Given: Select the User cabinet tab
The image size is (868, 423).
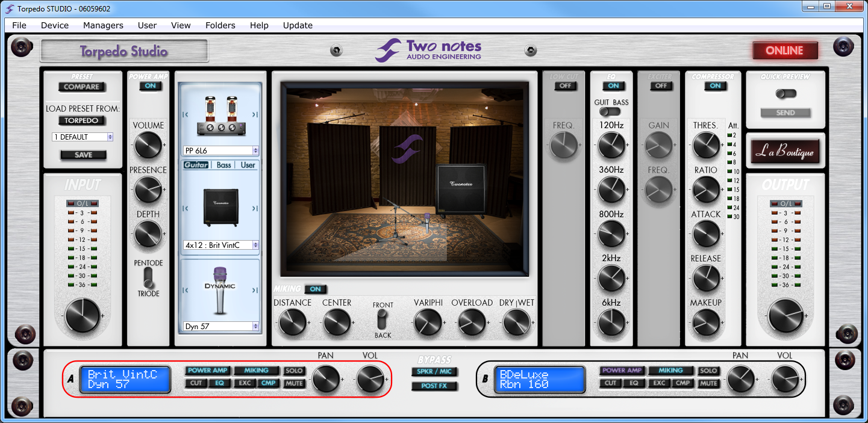Looking at the screenshot, I should pos(248,165).
